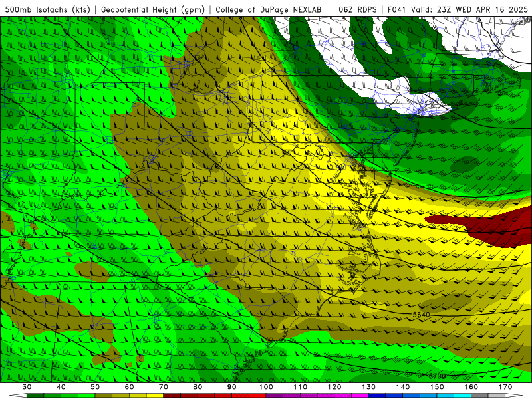Viewport: 532px width, 399px height.
Task: Click the cyan swatch just before 160
Action: pos(463,396)
